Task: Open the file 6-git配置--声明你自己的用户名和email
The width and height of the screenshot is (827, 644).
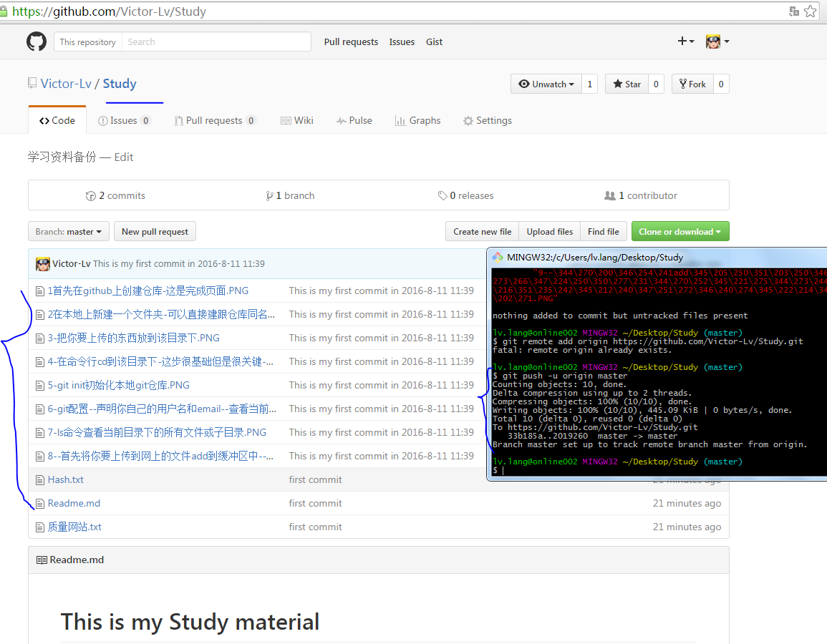Action: click(162, 409)
